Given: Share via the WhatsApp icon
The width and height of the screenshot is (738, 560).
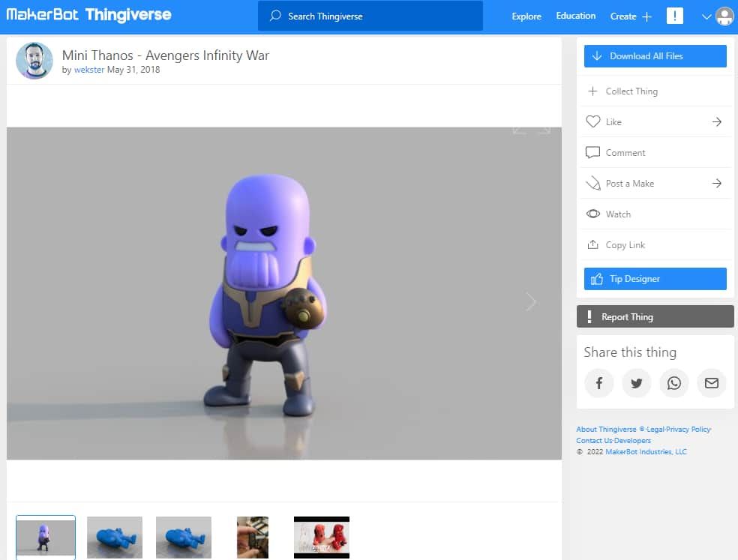Looking at the screenshot, I should pyautogui.click(x=673, y=383).
